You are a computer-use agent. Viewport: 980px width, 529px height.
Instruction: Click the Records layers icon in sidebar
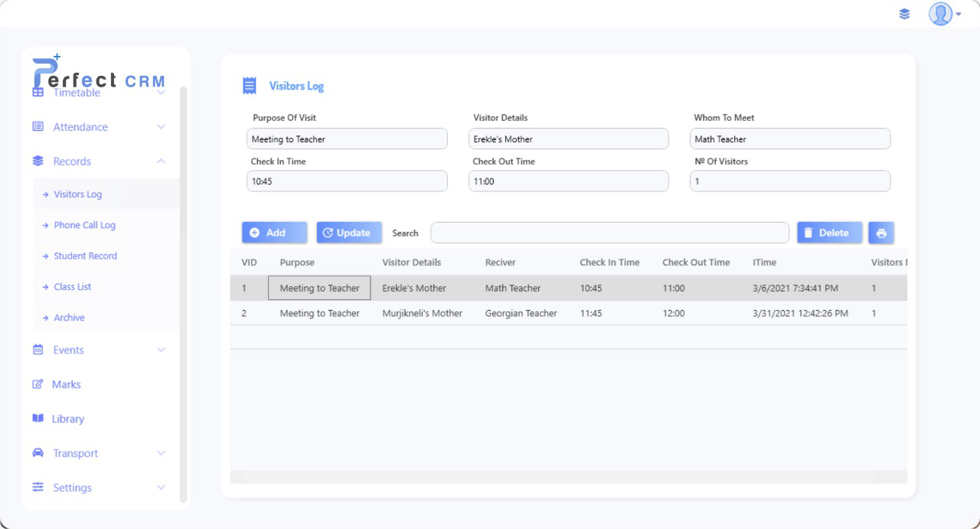tap(38, 161)
